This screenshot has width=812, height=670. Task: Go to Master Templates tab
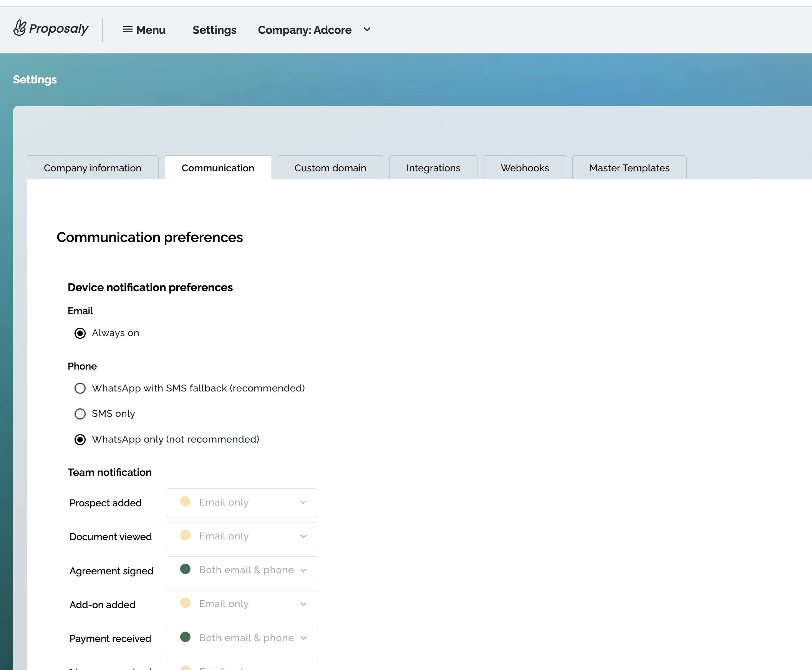coord(629,168)
